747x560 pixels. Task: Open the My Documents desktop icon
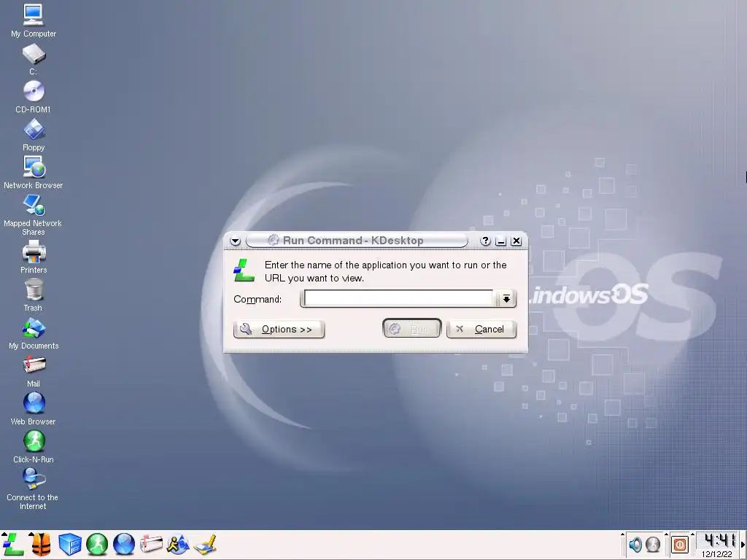[x=34, y=333]
